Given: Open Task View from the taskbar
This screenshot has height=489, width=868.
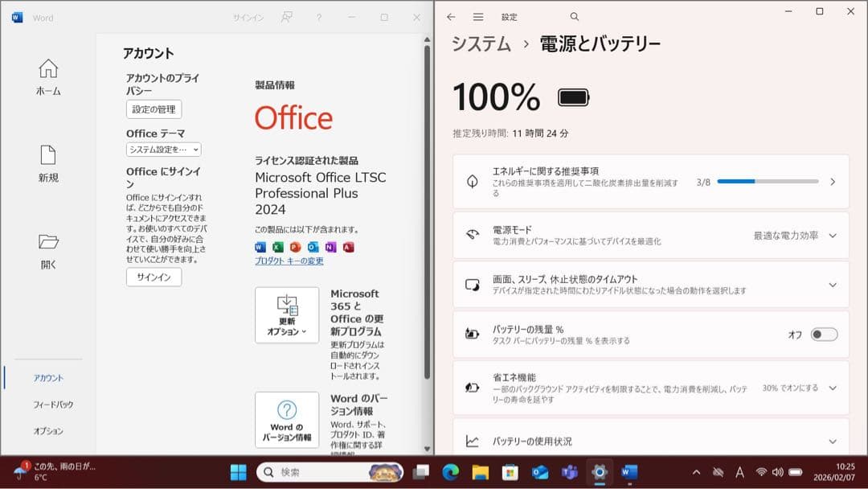Looking at the screenshot, I should point(420,472).
